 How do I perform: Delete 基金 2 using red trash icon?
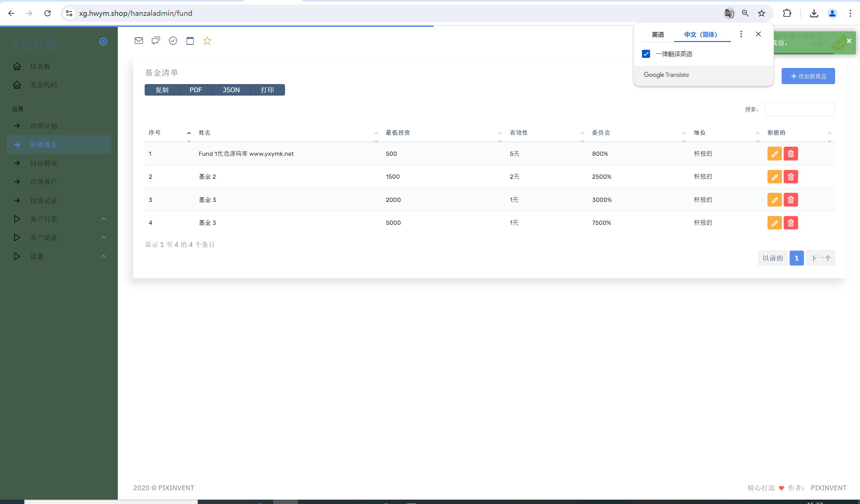pos(791,177)
